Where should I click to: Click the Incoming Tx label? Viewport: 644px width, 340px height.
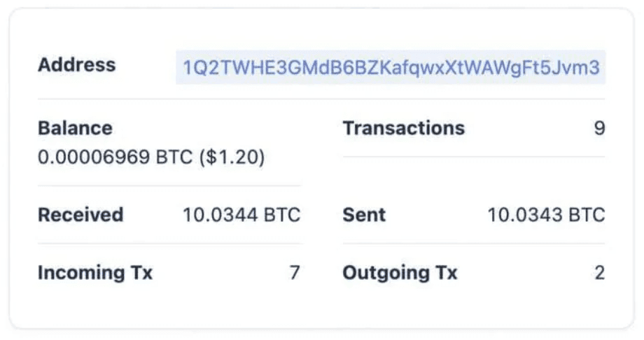[95, 272]
